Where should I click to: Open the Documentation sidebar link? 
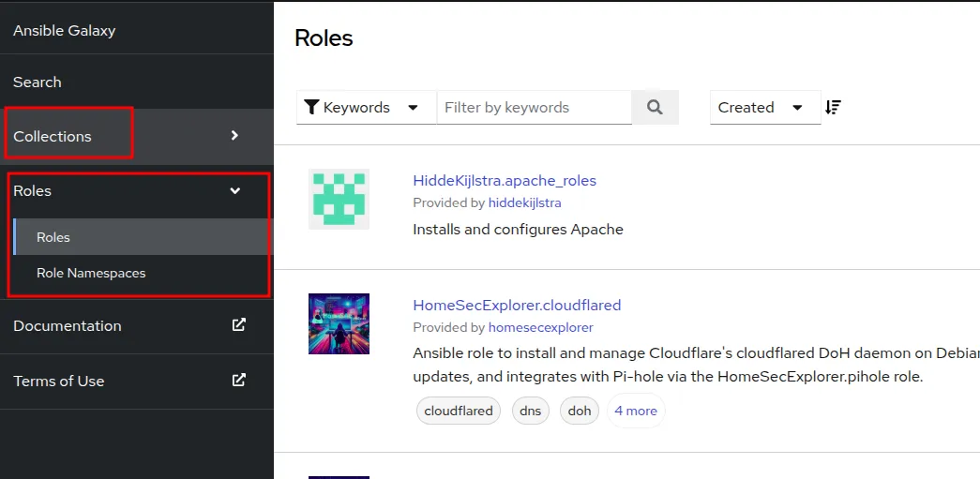pyautogui.click(x=68, y=326)
